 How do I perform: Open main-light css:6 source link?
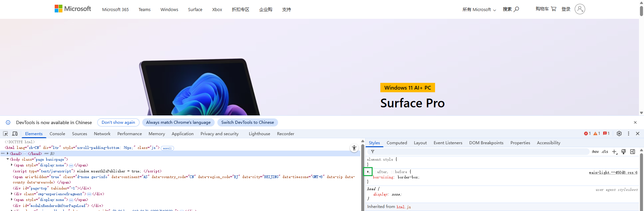[613, 172]
